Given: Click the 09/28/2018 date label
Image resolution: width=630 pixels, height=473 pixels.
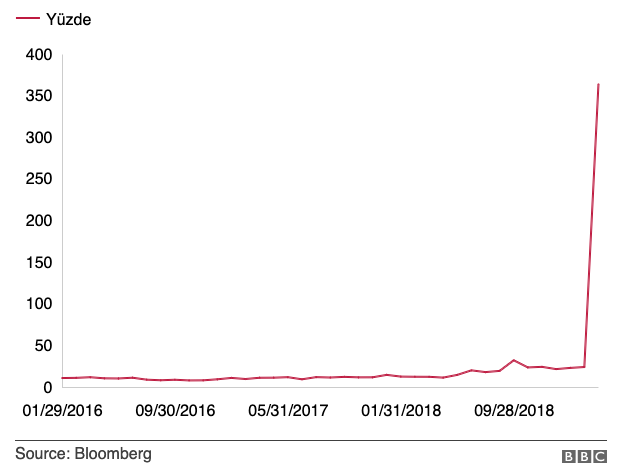Looking at the screenshot, I should tap(514, 411).
